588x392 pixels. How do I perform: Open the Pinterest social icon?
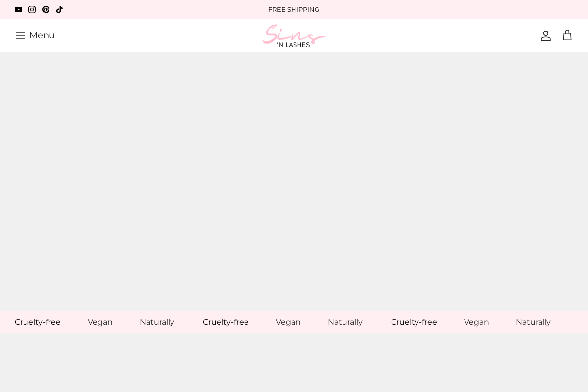[x=46, y=9]
